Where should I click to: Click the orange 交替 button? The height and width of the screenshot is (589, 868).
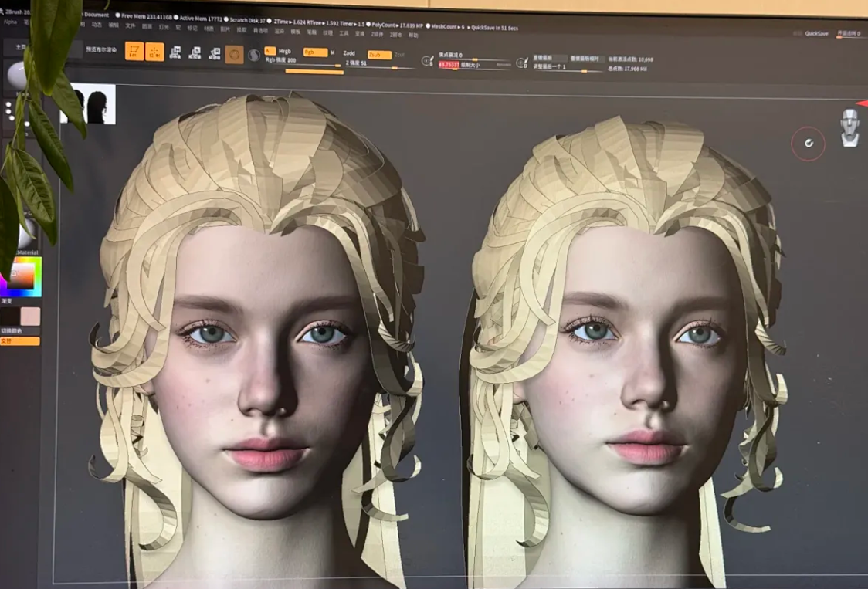pyautogui.click(x=20, y=341)
